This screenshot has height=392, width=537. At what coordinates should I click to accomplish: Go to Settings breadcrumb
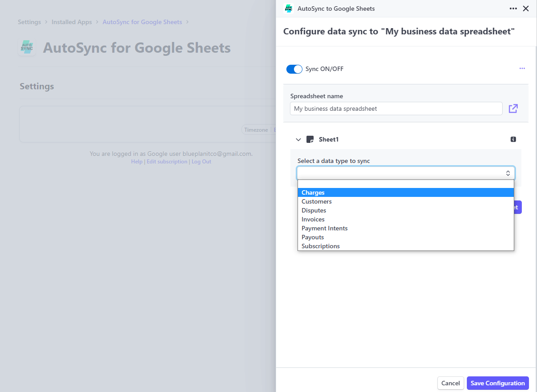(x=29, y=22)
